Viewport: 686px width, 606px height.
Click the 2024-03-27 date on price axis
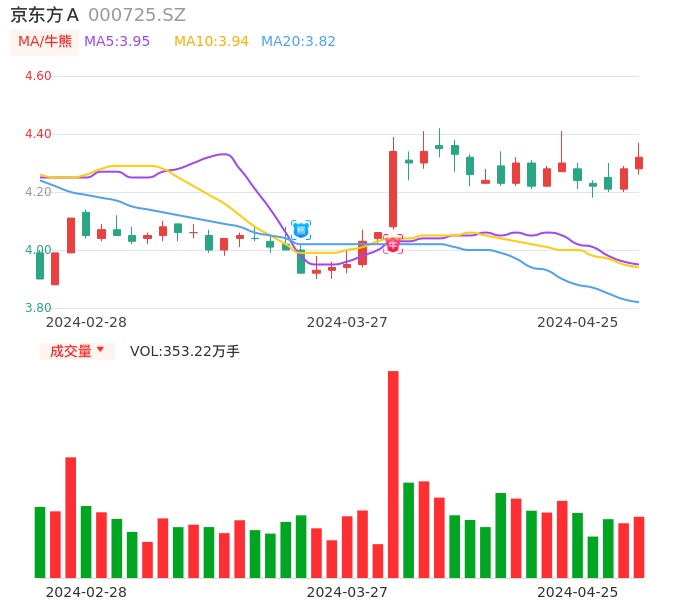tap(347, 322)
